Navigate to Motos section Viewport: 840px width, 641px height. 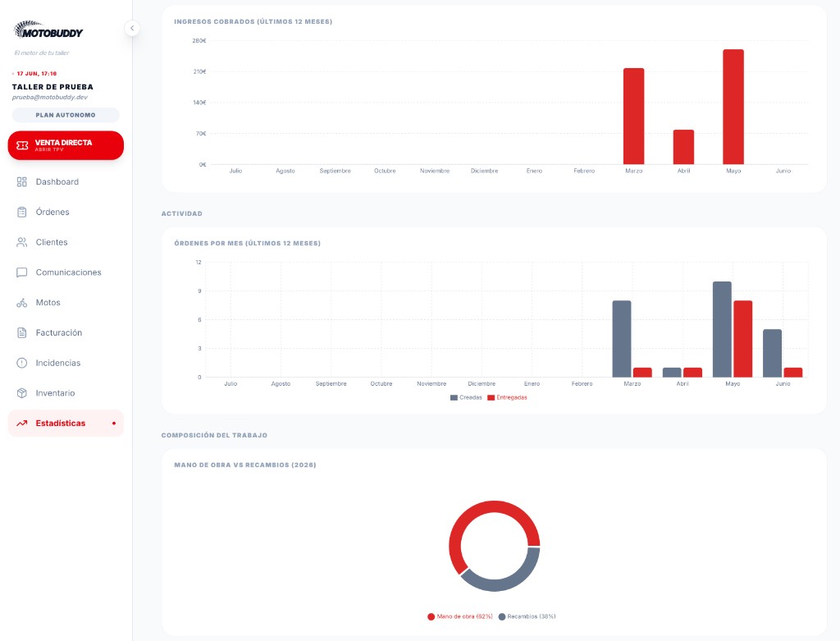point(66,303)
